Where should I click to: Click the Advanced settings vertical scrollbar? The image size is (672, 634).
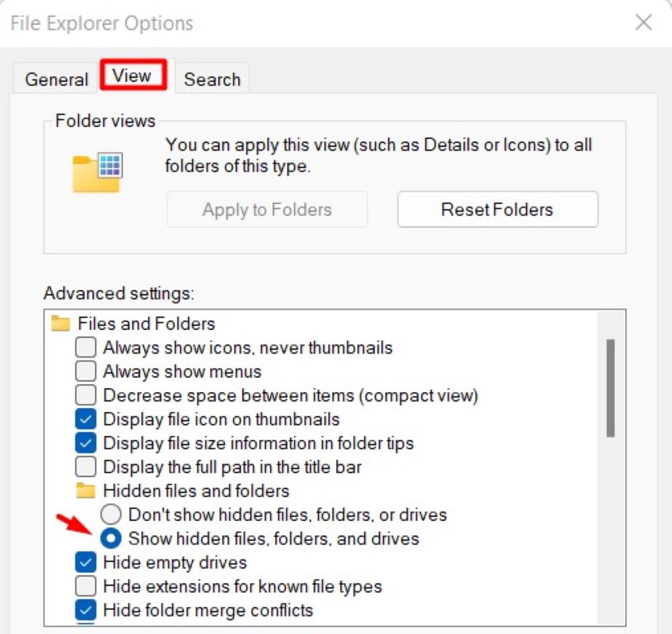pyautogui.click(x=610, y=389)
